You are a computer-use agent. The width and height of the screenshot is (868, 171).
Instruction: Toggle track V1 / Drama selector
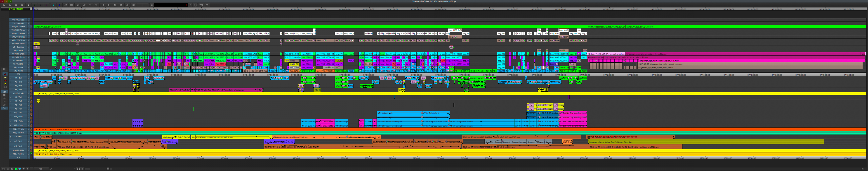[x=19, y=71]
